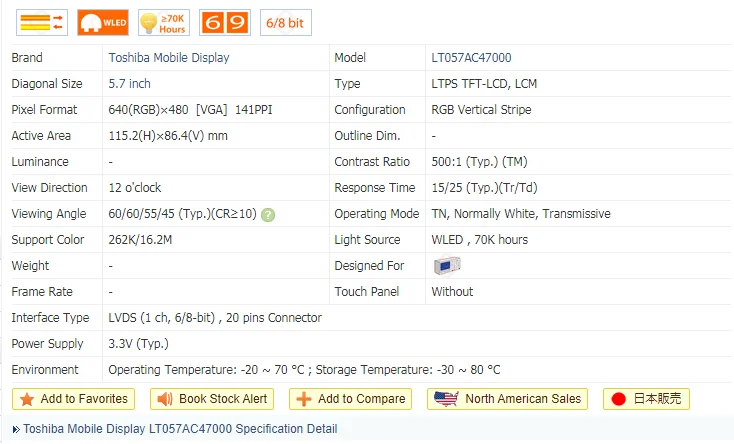The image size is (734, 444).
Task: Click the Power Supply label
Action: click(x=47, y=344)
